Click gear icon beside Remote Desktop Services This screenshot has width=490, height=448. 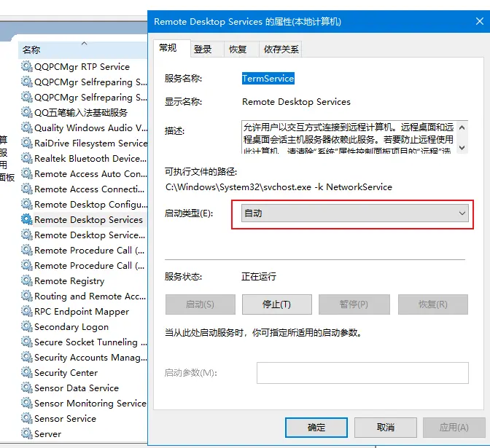click(x=27, y=219)
